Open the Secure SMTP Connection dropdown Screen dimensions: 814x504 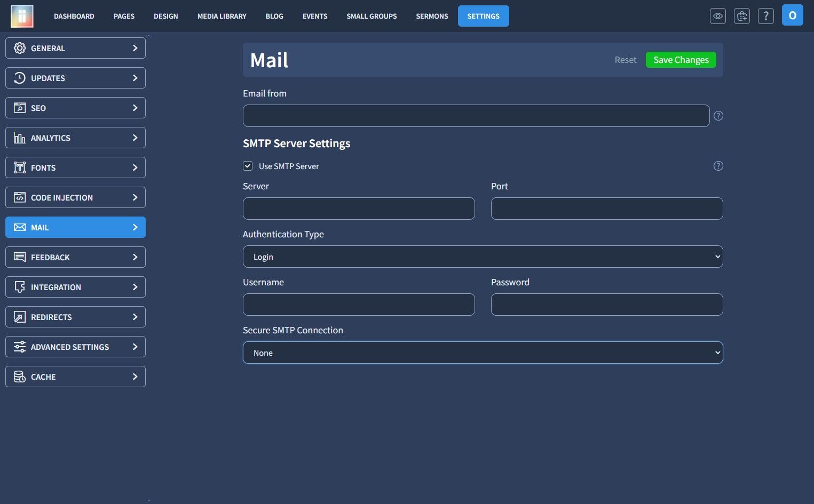483,353
